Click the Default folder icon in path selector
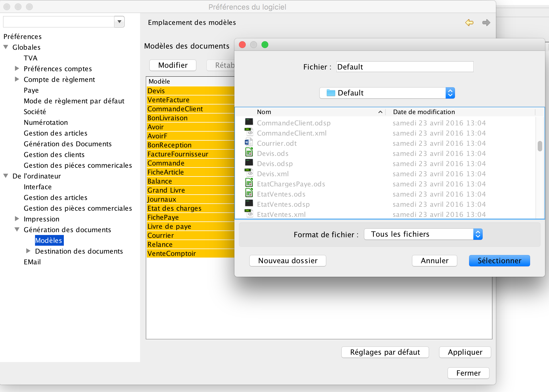This screenshot has height=392, width=549. [x=331, y=93]
